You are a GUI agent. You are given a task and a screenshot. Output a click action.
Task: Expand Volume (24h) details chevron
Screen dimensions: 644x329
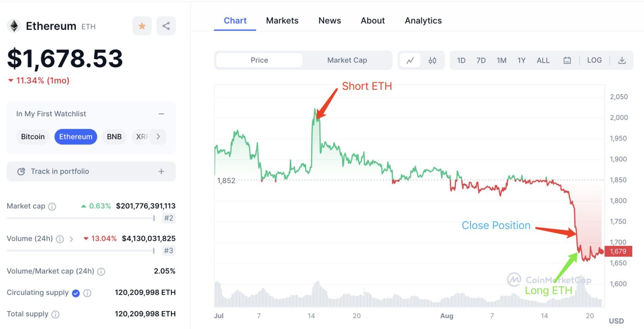pos(71,239)
